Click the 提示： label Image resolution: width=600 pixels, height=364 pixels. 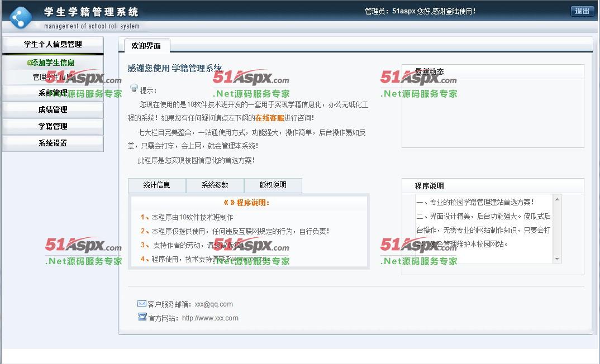tap(149, 90)
